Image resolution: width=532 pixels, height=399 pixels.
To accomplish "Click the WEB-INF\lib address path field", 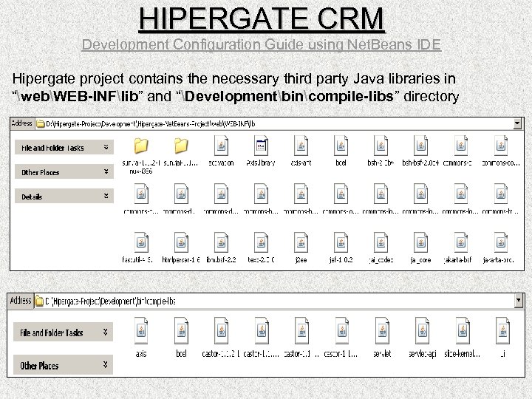I will (275, 124).
